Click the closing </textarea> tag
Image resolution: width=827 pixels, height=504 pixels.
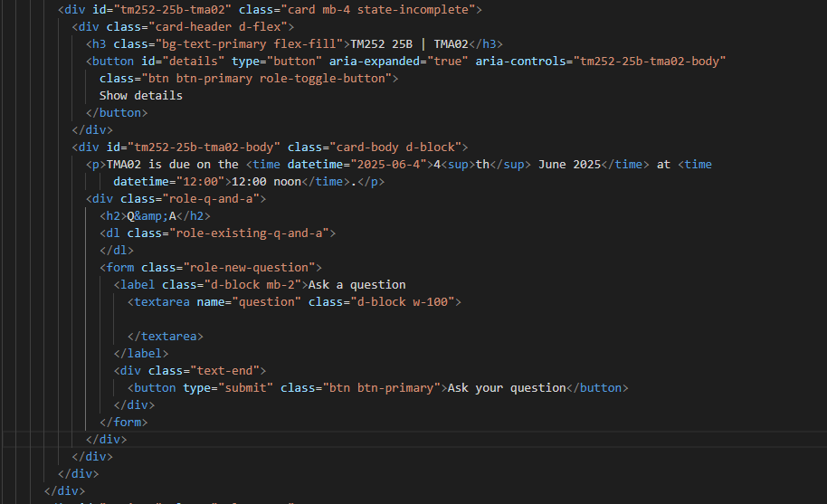(x=166, y=337)
